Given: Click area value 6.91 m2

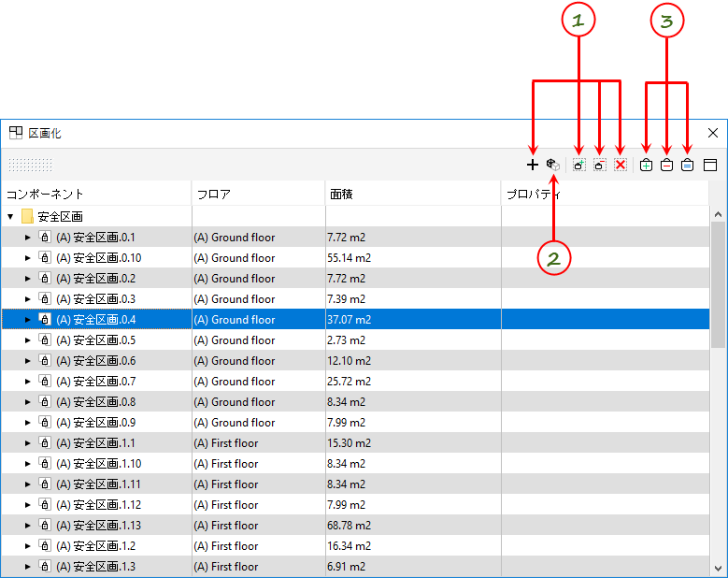Looking at the screenshot, I should [347, 567].
